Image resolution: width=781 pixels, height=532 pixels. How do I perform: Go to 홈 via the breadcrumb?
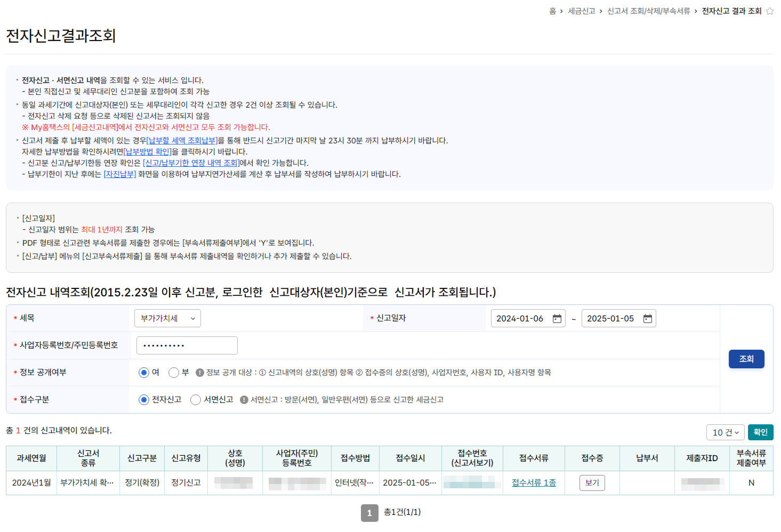tap(554, 11)
